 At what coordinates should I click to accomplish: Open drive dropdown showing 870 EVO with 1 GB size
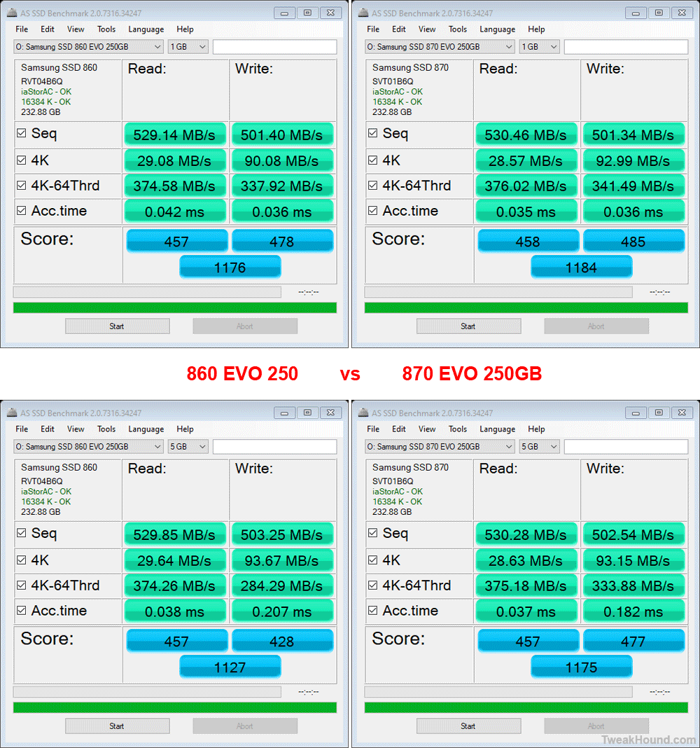click(440, 47)
